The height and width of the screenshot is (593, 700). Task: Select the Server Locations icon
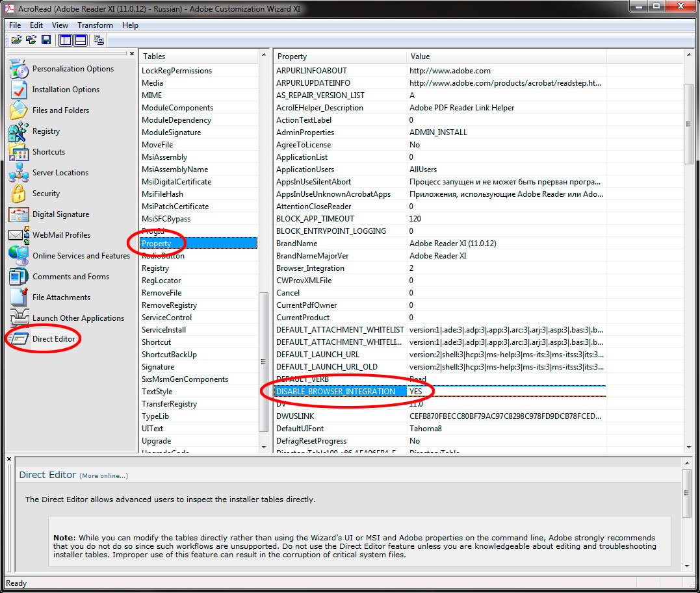click(19, 173)
